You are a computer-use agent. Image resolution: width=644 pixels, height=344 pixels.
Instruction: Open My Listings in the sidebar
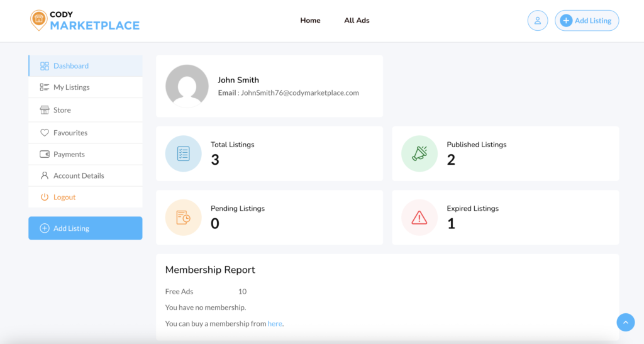pyautogui.click(x=71, y=87)
